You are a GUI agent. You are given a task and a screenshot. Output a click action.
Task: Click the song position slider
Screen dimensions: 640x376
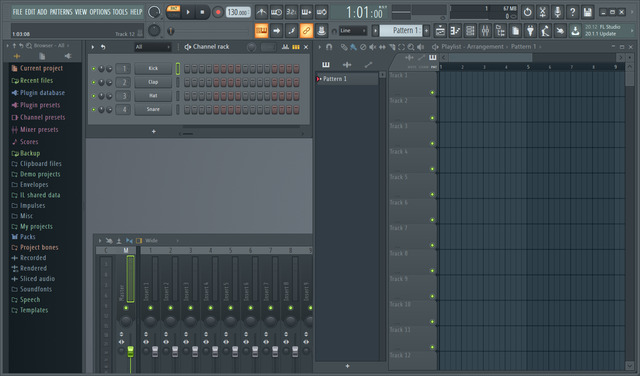[210, 31]
